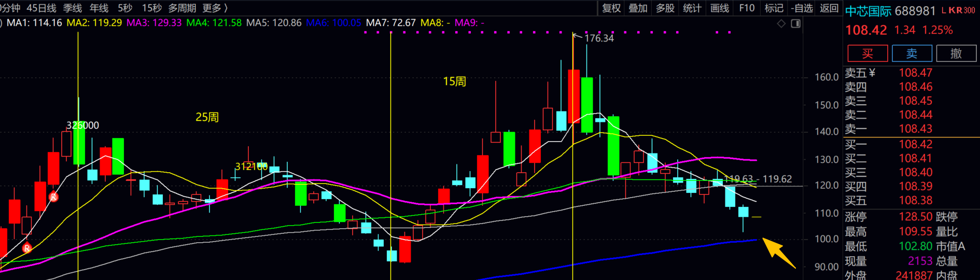Viewport: 980px width, 280px height.
Task: Click the 1.25% change percentage
Action: click(x=937, y=30)
